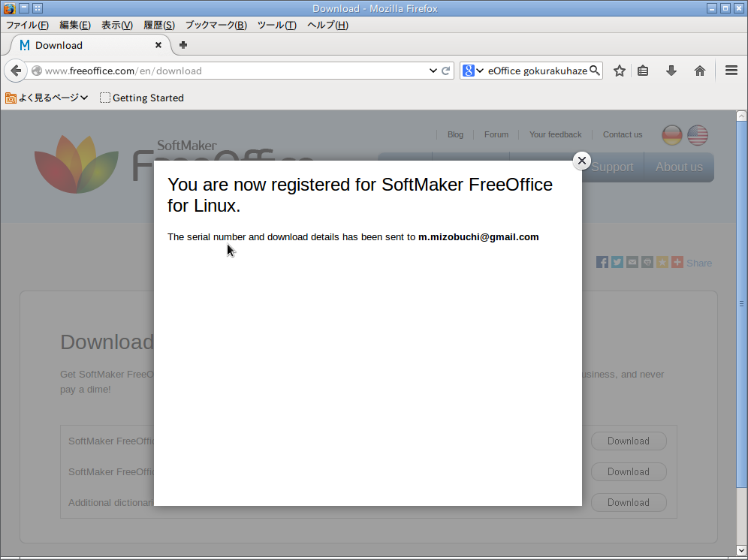This screenshot has width=748, height=560.
Task: Click the m.mizobuchi@gmail.com email text
Action: coord(478,237)
